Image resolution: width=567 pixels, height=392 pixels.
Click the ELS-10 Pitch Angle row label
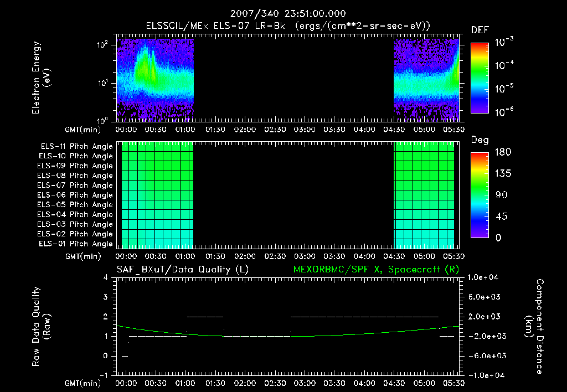click(x=75, y=156)
